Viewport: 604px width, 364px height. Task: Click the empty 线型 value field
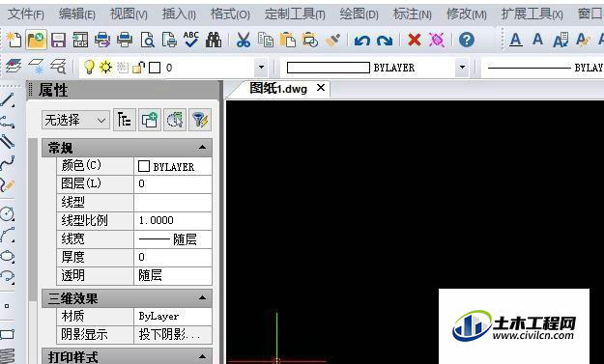click(173, 203)
